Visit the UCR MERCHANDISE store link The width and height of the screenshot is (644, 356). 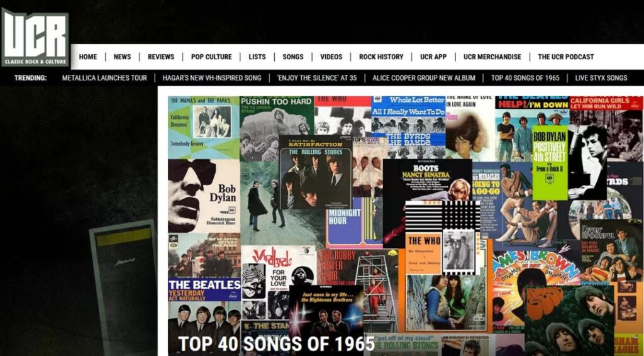[492, 57]
